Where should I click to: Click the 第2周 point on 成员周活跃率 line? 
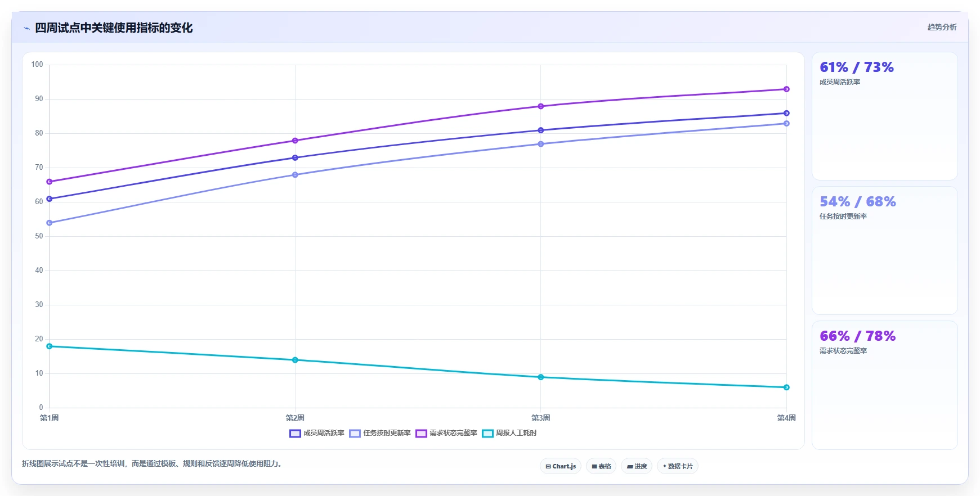coord(295,158)
